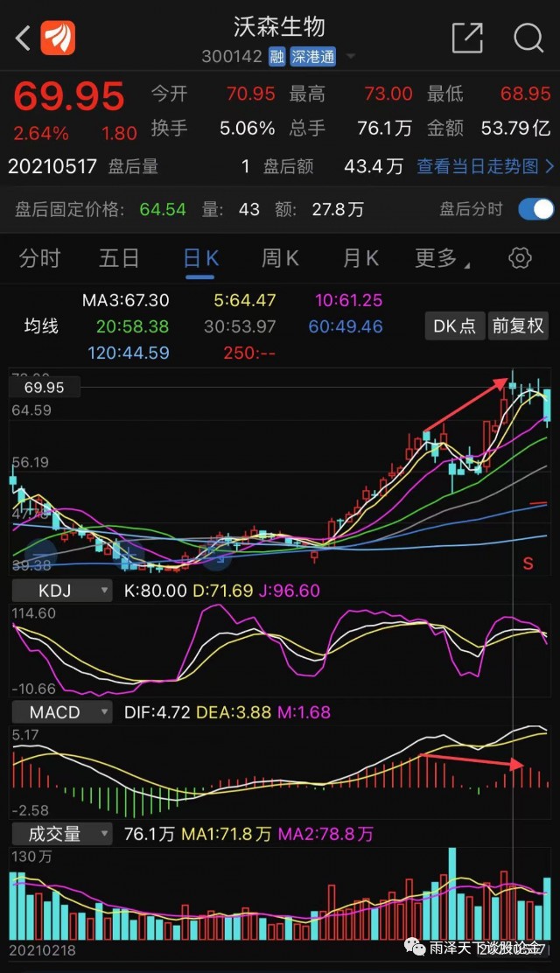This screenshot has height=973, width=560.
Task: Click the amount value 53.79亿
Action: point(516,129)
